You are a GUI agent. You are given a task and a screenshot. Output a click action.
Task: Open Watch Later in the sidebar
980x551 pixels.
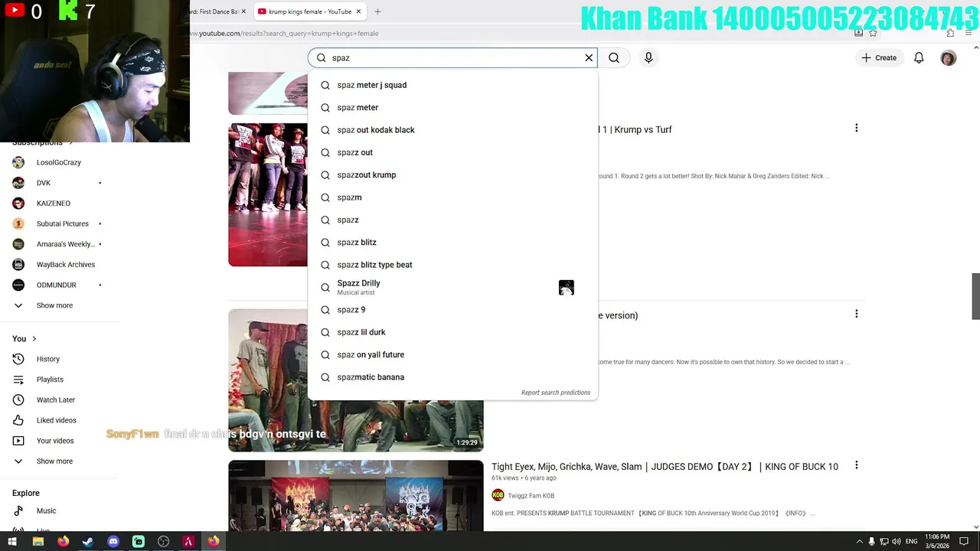(x=55, y=399)
